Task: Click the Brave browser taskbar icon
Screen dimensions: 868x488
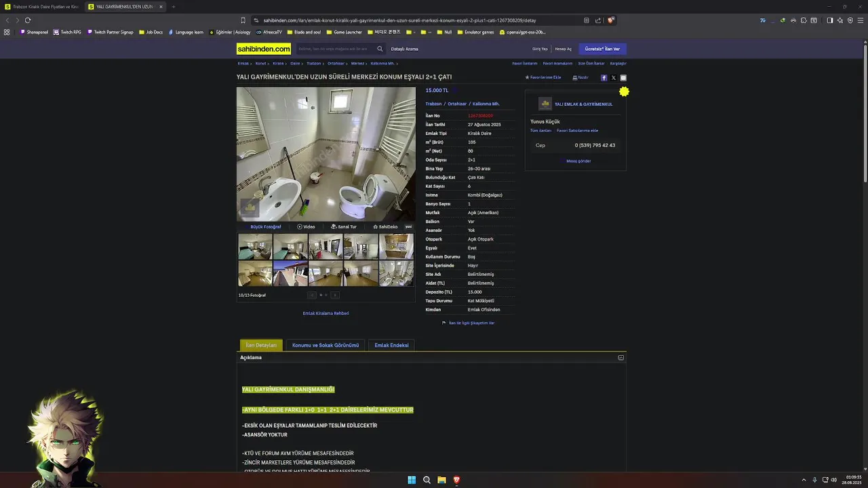Action: [x=456, y=480]
